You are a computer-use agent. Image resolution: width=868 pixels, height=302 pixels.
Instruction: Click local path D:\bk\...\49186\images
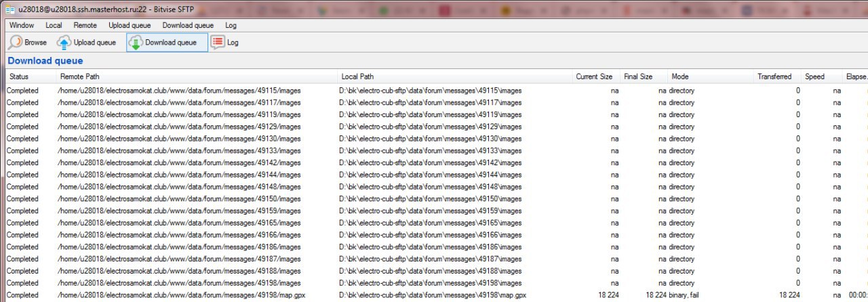pyautogui.click(x=430, y=246)
